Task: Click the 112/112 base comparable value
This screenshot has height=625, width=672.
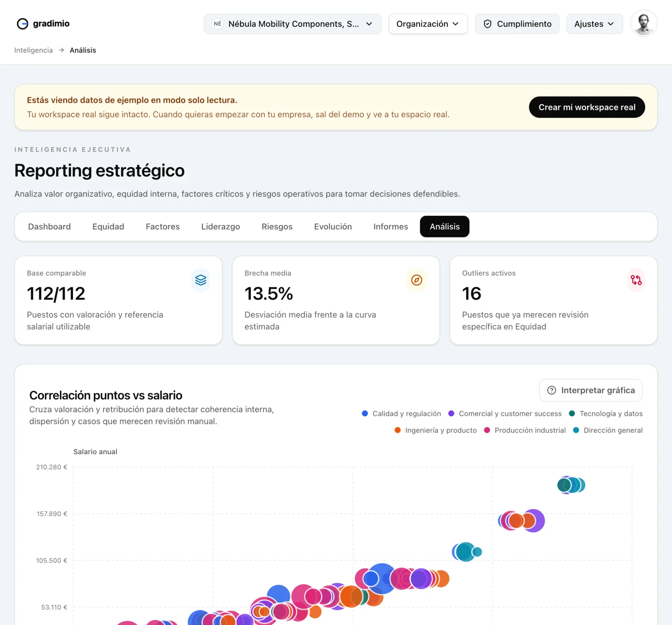Action: pos(56,294)
